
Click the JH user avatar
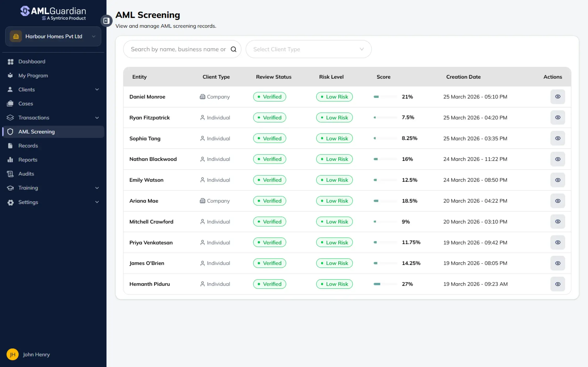click(12, 354)
